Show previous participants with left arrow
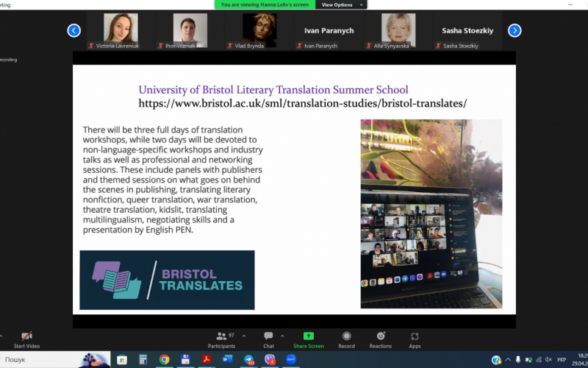Screen dimensions: 588x368 (74, 30)
